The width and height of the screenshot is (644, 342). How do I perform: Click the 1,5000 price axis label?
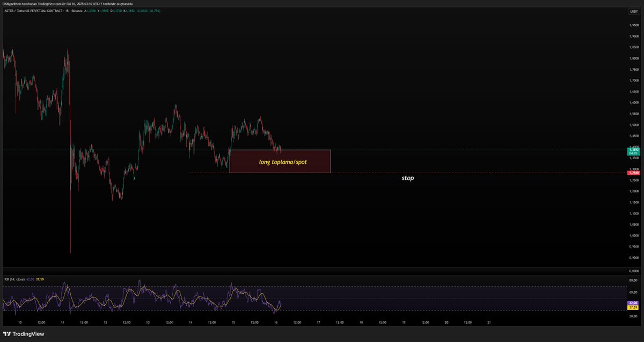click(x=634, y=125)
